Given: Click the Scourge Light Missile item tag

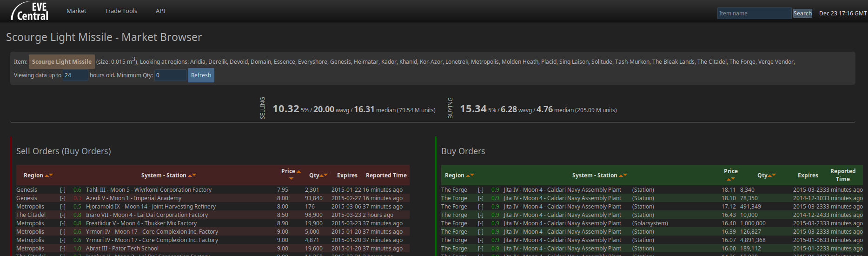Looking at the screenshot, I should click(62, 61).
